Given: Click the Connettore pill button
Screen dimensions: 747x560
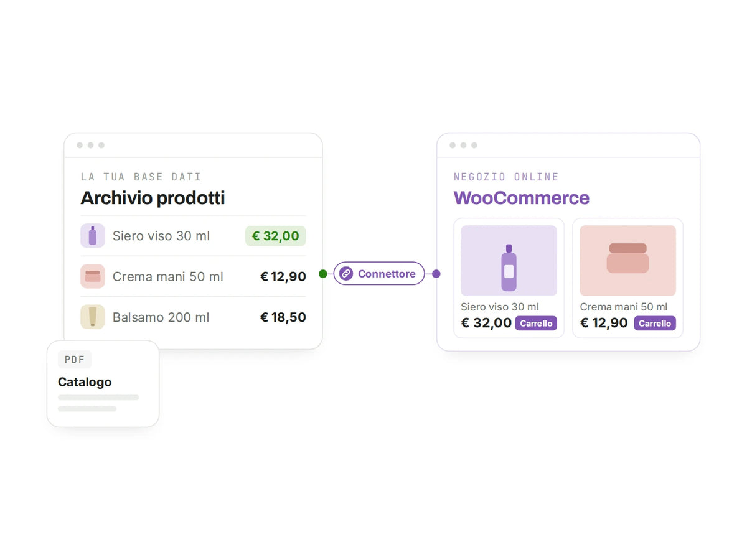Looking at the screenshot, I should pos(379,274).
